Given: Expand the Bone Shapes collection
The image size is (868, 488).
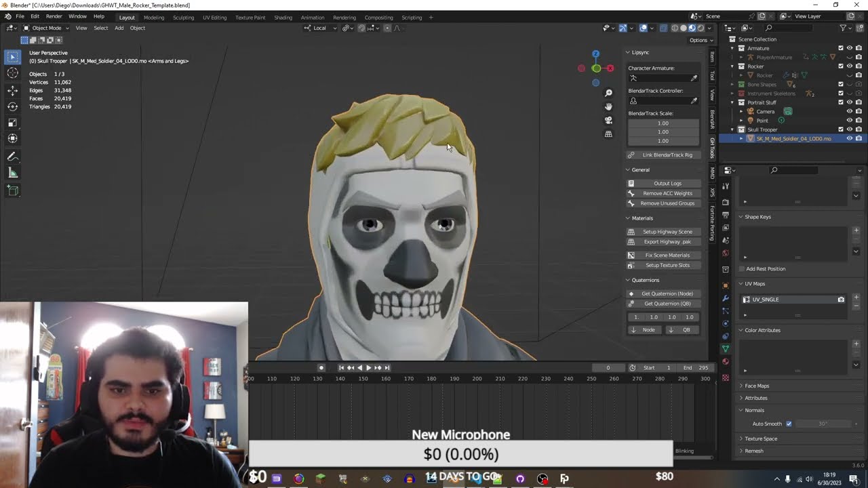Looking at the screenshot, I should 732,85.
